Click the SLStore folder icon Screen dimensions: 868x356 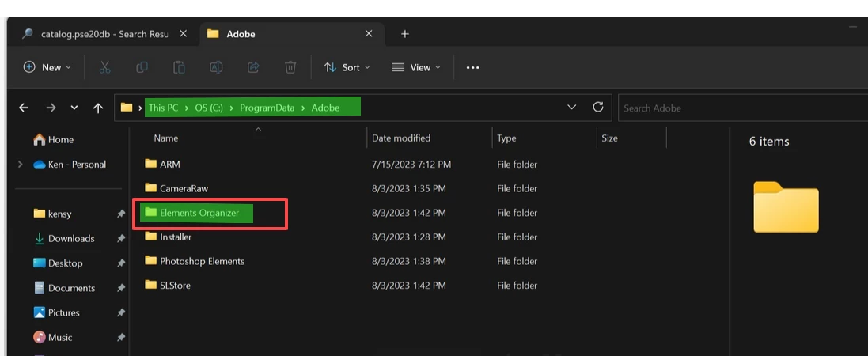coord(150,286)
